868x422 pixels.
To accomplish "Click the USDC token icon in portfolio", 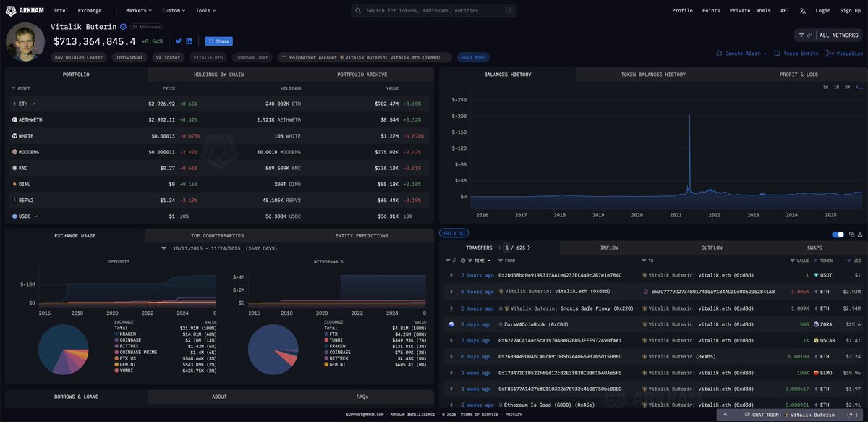I will pos(14,216).
